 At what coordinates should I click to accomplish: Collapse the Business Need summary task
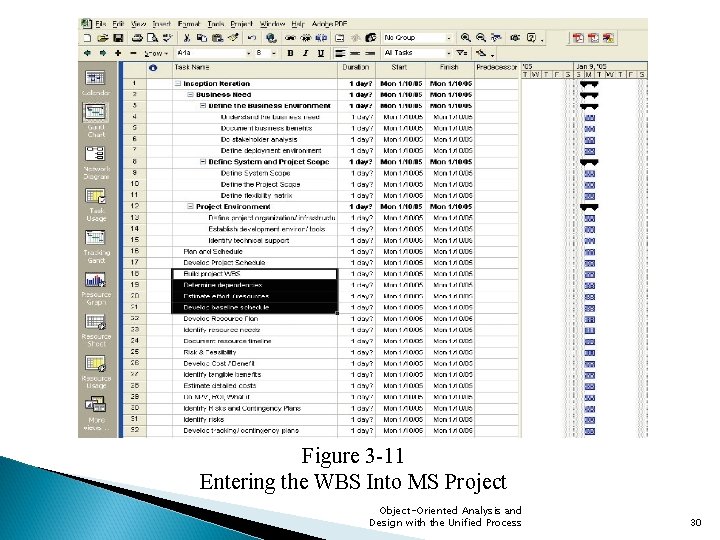click(190, 95)
